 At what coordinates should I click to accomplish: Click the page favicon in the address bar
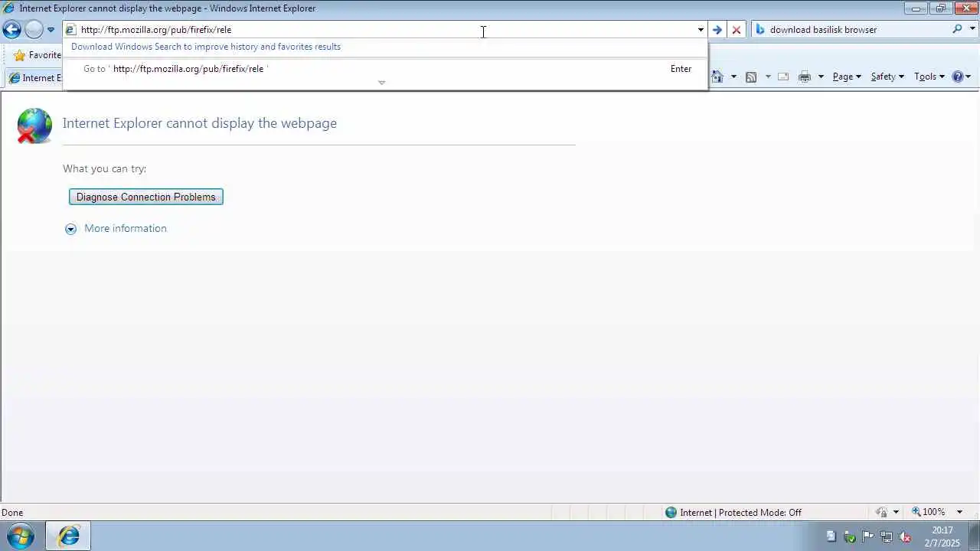click(70, 30)
